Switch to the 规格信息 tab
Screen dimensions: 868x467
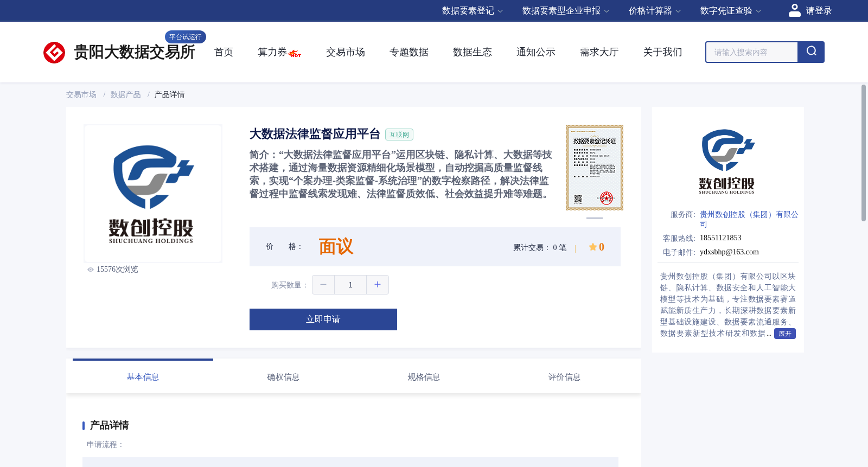tap(424, 377)
